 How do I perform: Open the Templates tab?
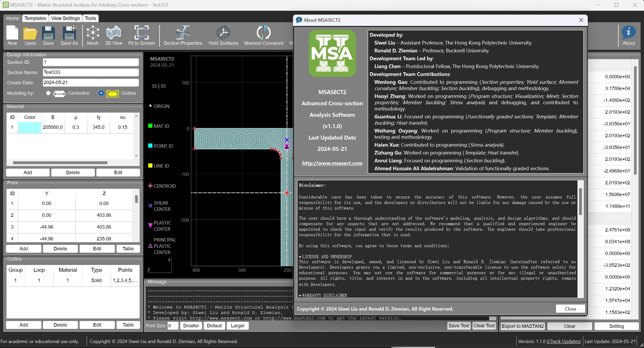[x=35, y=18]
